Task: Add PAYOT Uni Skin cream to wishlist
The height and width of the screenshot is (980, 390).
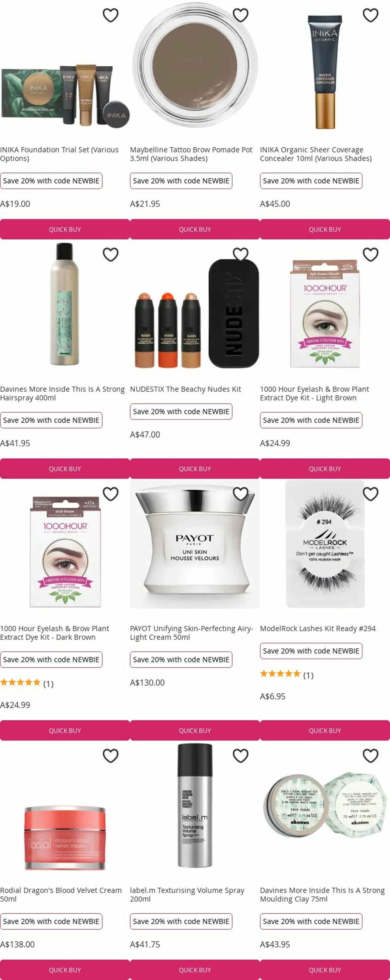Action: coord(240,494)
